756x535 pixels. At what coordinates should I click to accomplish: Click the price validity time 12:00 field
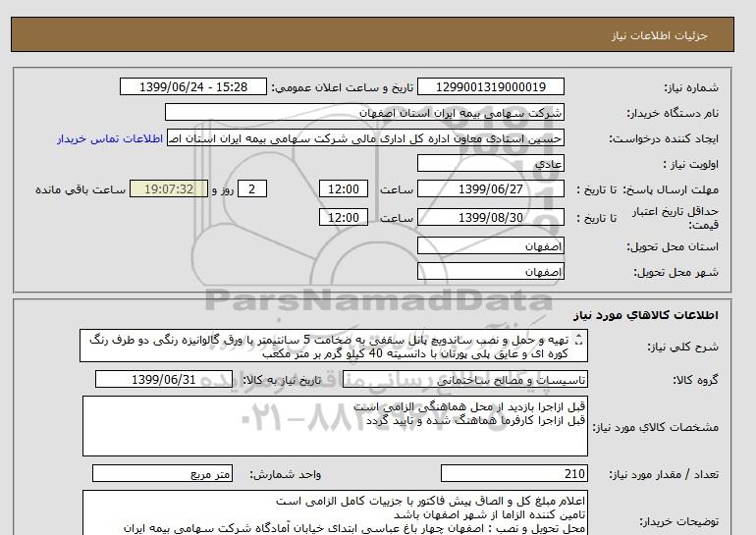click(344, 217)
